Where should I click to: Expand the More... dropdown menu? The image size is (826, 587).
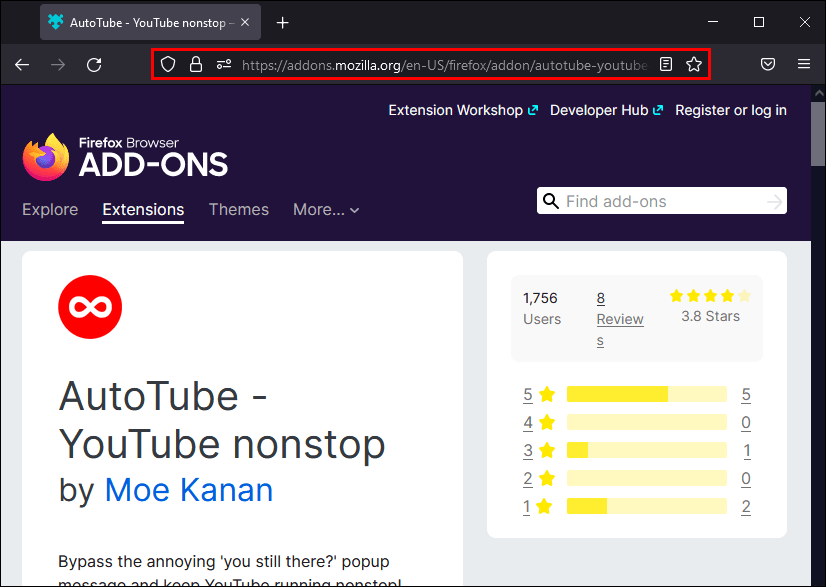[x=326, y=210]
